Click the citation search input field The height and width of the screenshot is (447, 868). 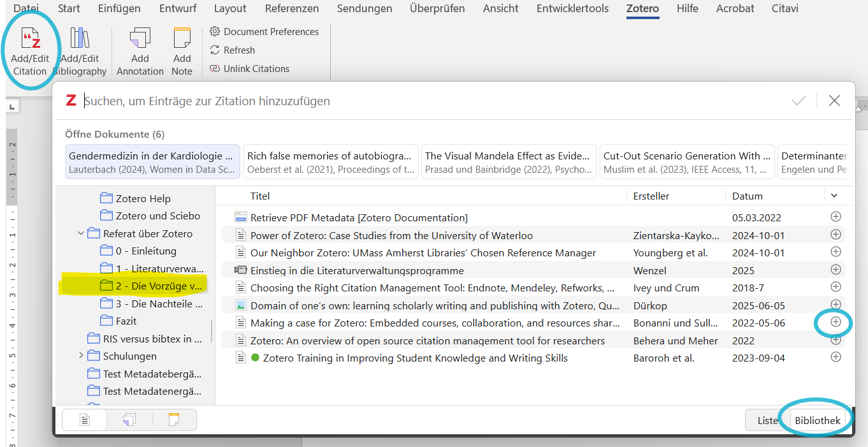point(433,101)
